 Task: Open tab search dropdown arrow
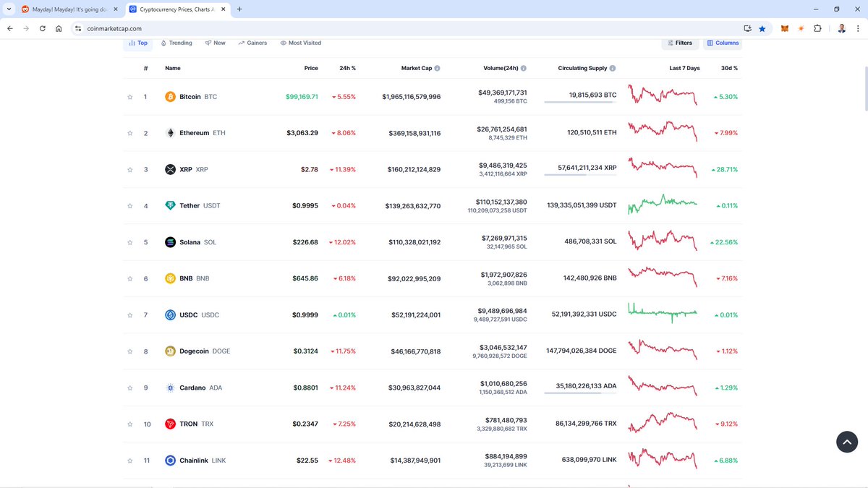[x=8, y=9]
